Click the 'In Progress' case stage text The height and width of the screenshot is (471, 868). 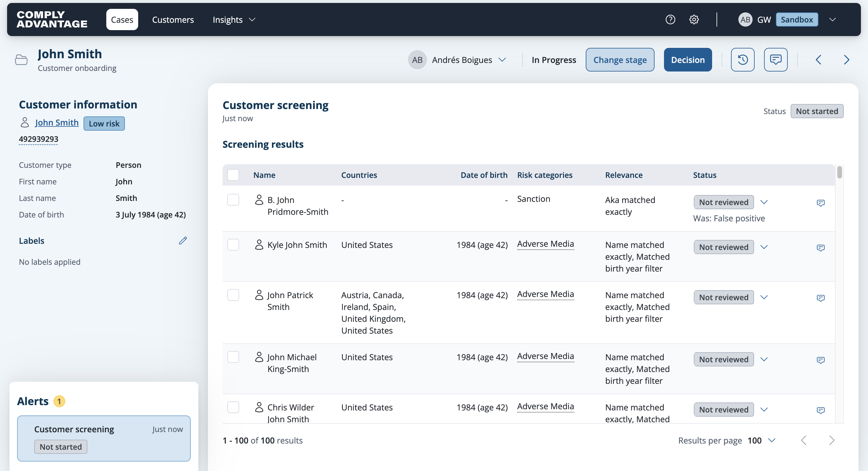click(554, 60)
